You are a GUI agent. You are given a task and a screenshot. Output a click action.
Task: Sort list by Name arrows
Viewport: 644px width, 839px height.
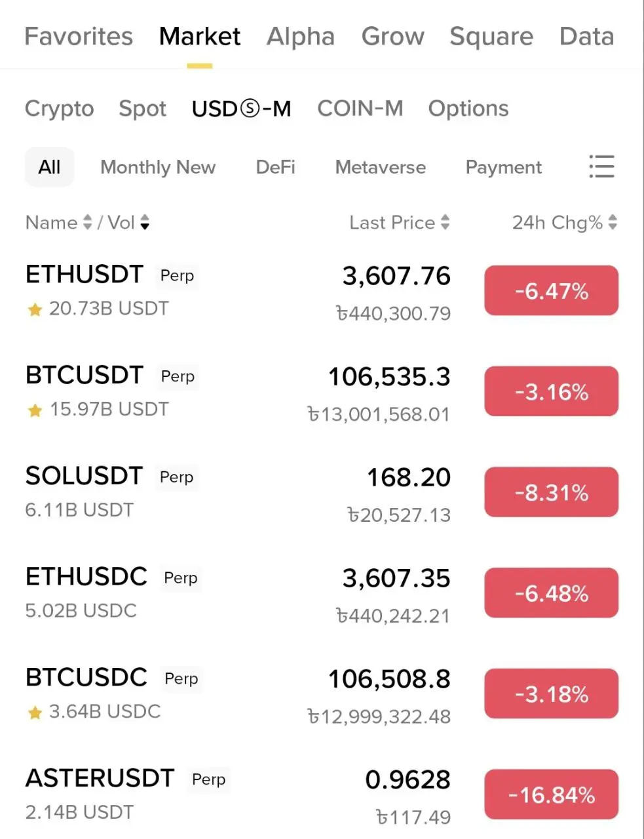coord(87,223)
